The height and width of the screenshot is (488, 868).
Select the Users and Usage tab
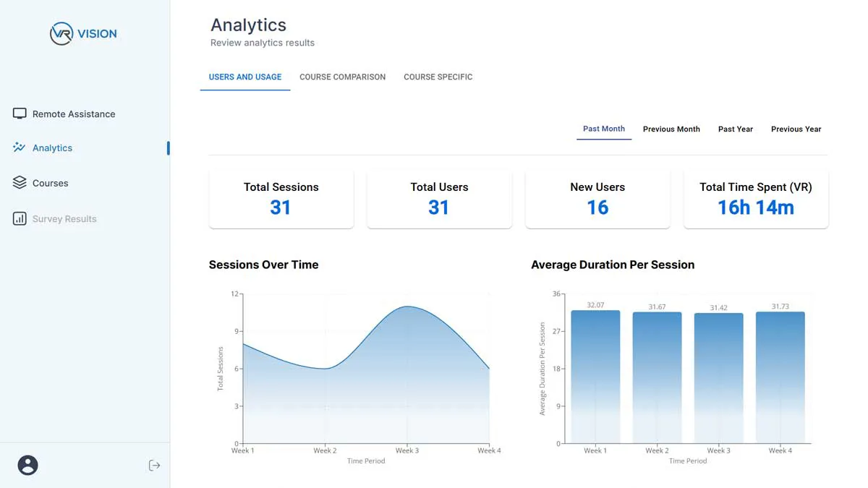[245, 76]
